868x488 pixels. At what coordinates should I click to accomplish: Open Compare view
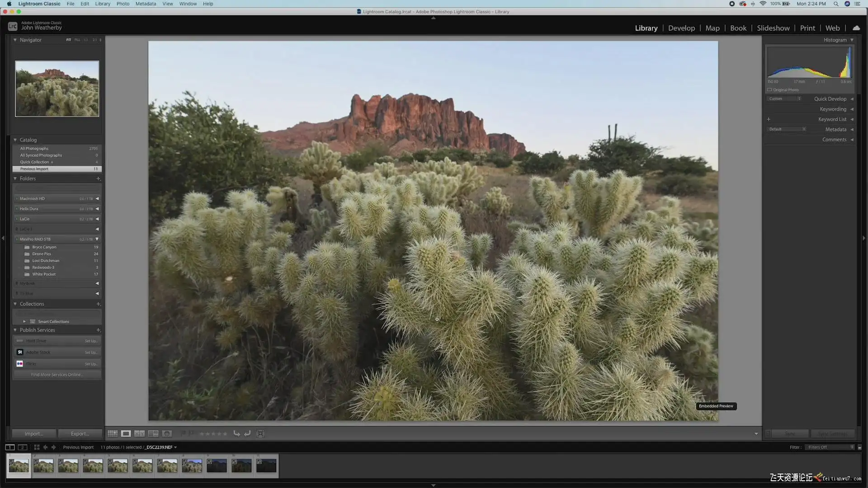click(140, 434)
